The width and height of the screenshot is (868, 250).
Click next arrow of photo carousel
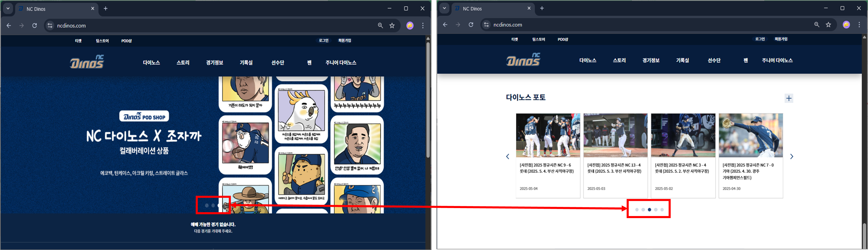point(792,157)
